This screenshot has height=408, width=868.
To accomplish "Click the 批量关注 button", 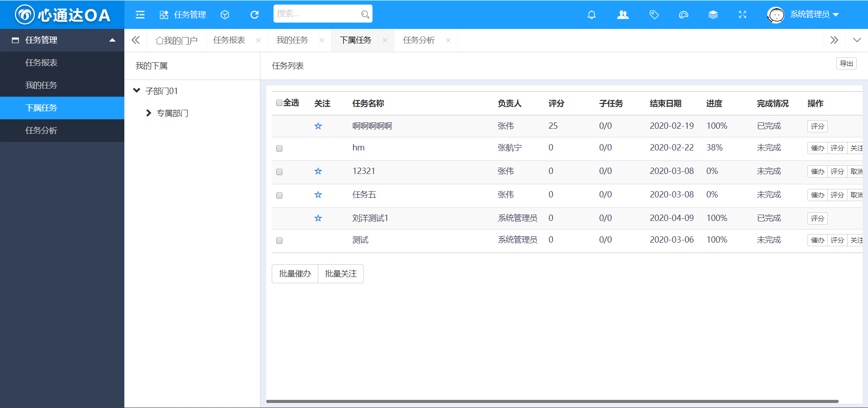I will point(341,274).
